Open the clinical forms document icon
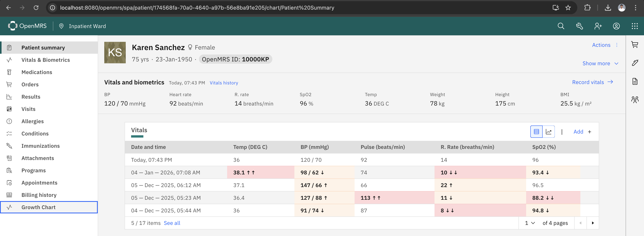 click(635, 81)
